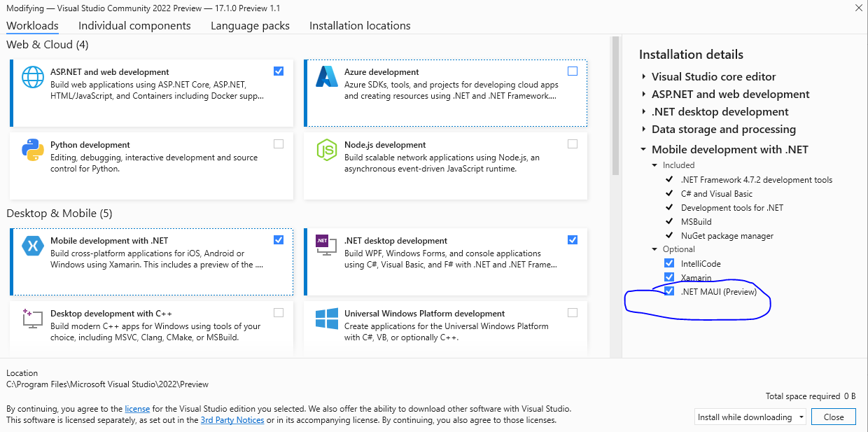Image resolution: width=868 pixels, height=432 pixels.
Task: Click the workloads list vertical scrollbar
Action: coord(615,105)
